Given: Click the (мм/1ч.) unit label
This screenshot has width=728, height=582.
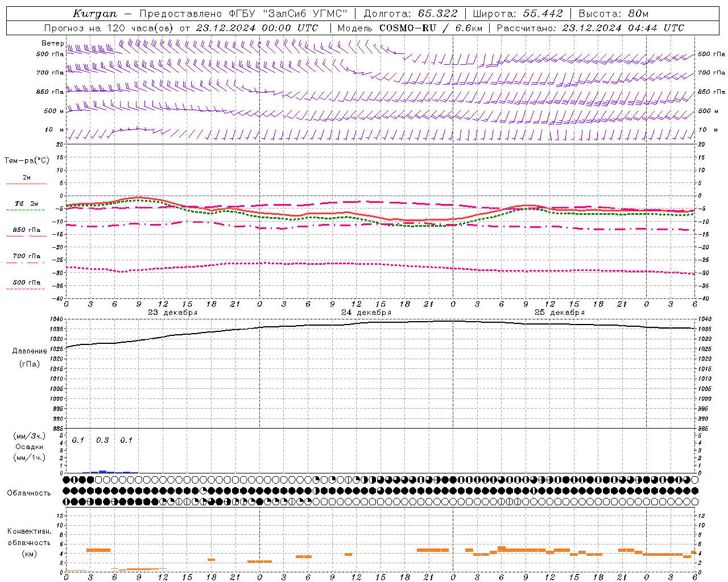Looking at the screenshot, I should click(30, 458).
